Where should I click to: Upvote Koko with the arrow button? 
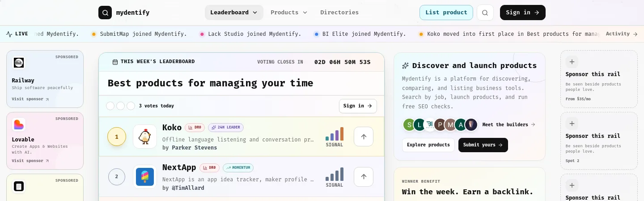pyautogui.click(x=364, y=137)
